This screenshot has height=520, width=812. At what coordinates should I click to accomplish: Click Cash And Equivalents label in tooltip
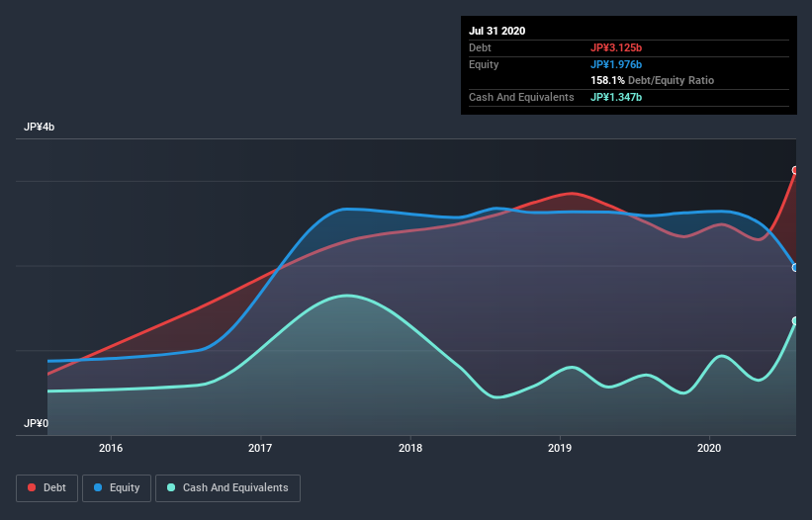click(521, 97)
